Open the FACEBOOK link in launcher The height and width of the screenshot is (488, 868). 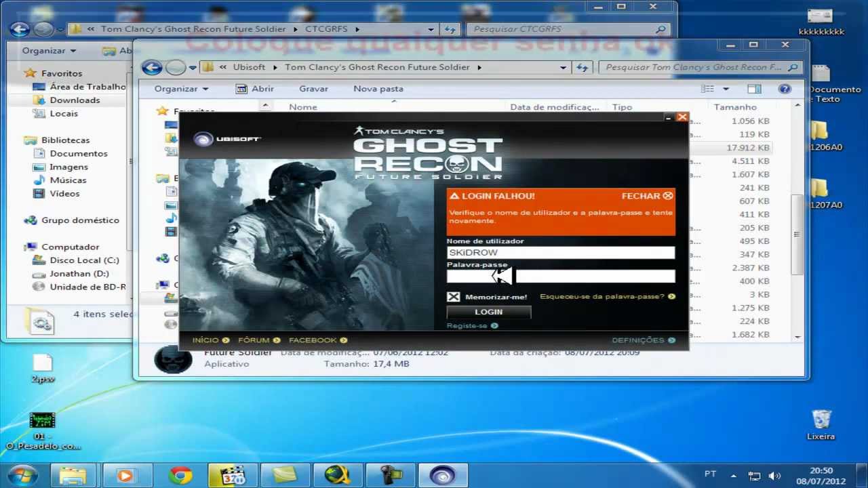pyautogui.click(x=318, y=340)
